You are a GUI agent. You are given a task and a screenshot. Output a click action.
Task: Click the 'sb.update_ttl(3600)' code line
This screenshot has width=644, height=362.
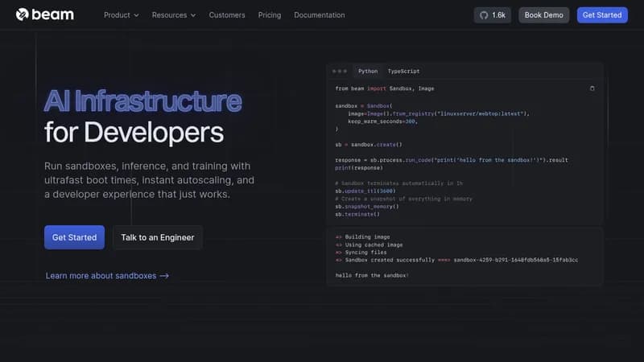[x=365, y=191]
